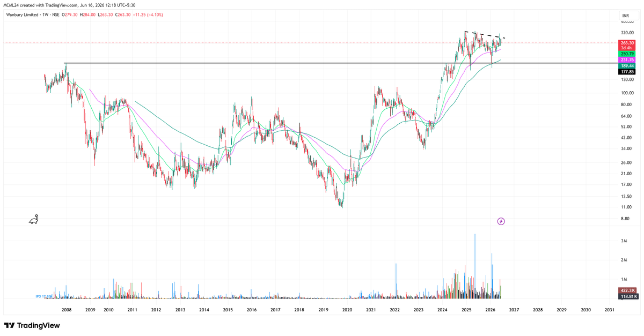The width and height of the screenshot is (644, 336).
Task: Click the black 177.85 horizontal line label
Action: pos(627,71)
